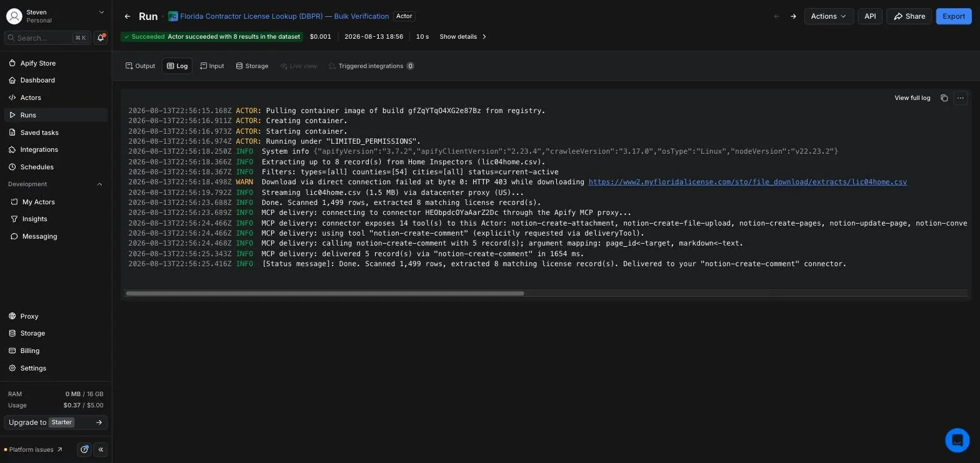The width and height of the screenshot is (980, 463).
Task: Open Settings in sidebar
Action: 56,368
